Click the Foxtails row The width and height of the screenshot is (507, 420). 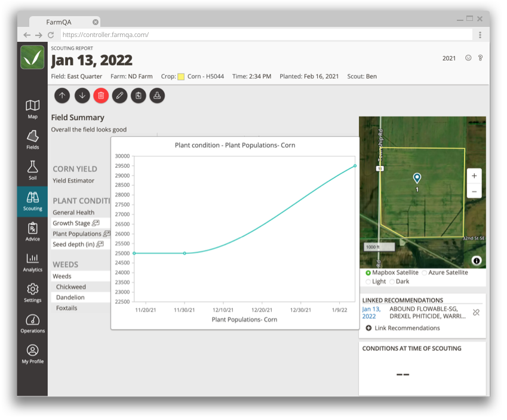coord(81,308)
